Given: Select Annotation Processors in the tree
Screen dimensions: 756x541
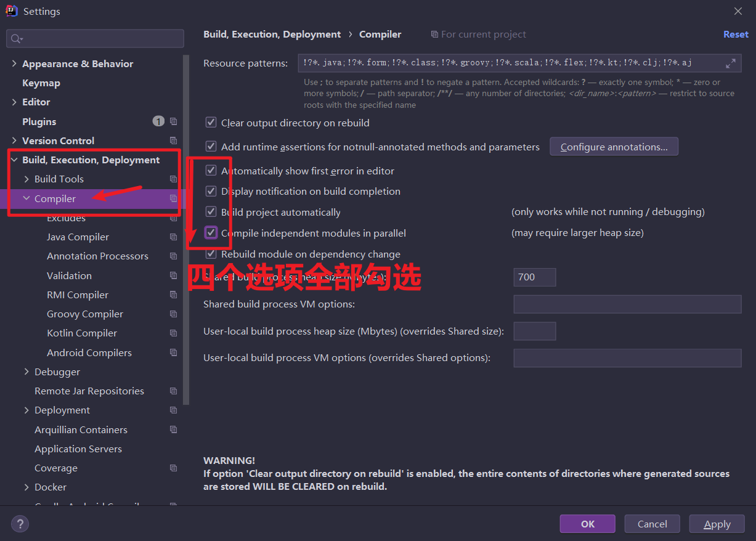Looking at the screenshot, I should click(x=97, y=256).
